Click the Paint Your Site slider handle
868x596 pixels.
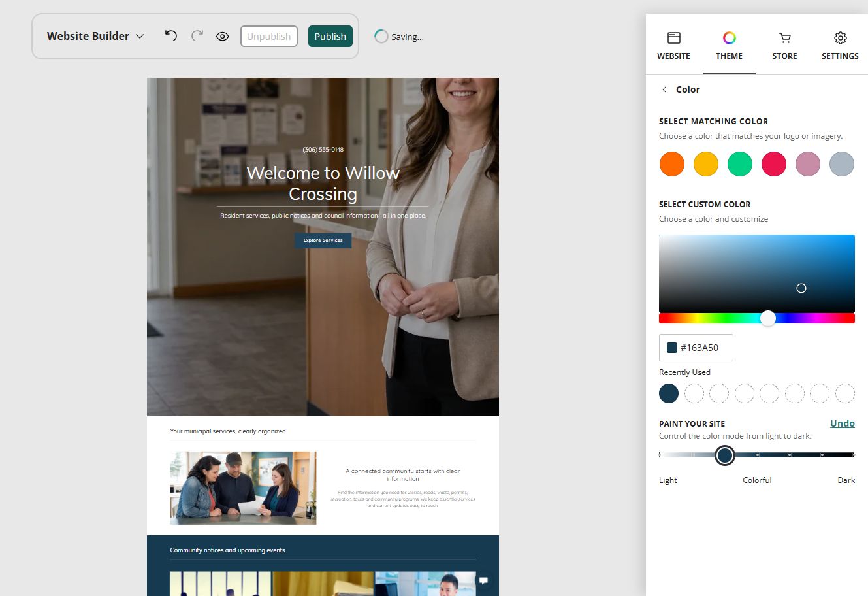click(x=724, y=455)
